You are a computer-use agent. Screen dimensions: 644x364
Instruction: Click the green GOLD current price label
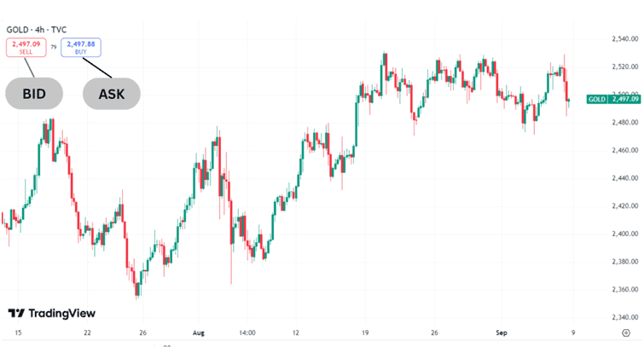point(613,100)
